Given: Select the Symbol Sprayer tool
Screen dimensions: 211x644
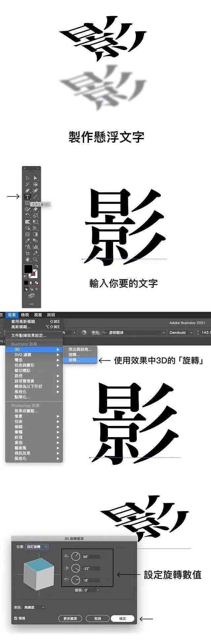Looking at the screenshot, I should tap(27, 247).
